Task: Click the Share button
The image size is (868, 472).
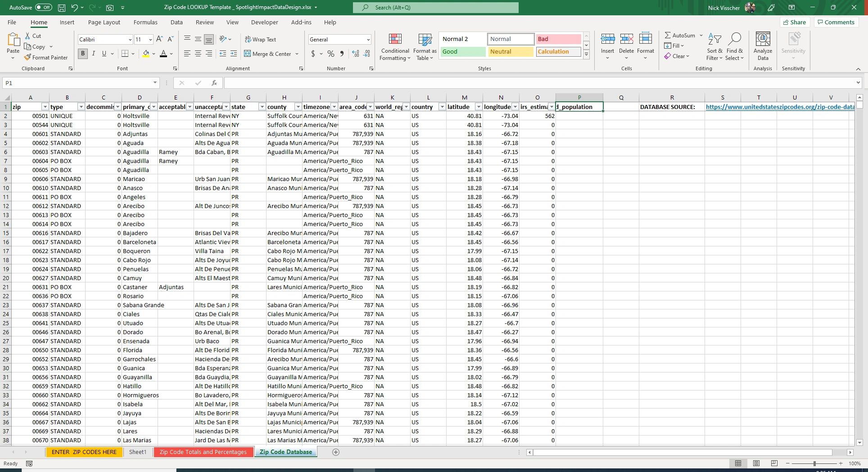Action: pos(795,22)
